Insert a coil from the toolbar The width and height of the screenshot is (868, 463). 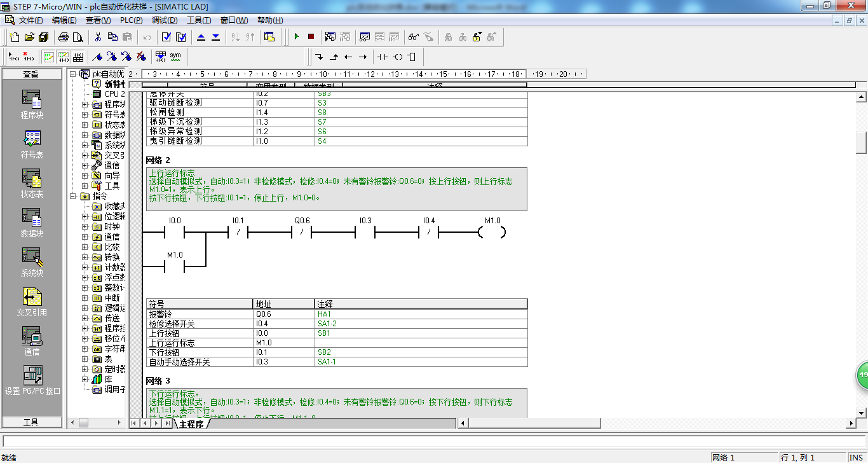pyautogui.click(x=397, y=57)
